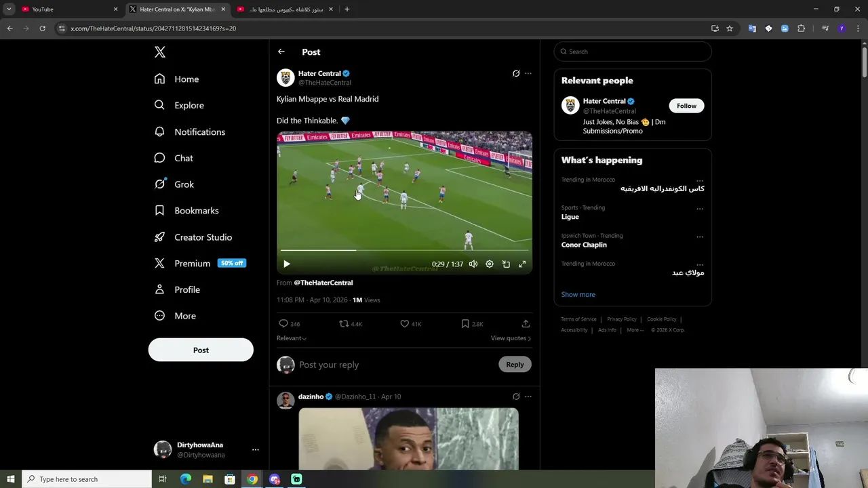Open View quotes link
The image size is (868, 488).
tap(511, 338)
